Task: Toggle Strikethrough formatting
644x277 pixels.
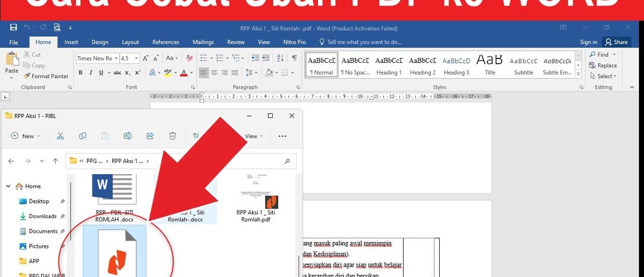Action: point(117,73)
